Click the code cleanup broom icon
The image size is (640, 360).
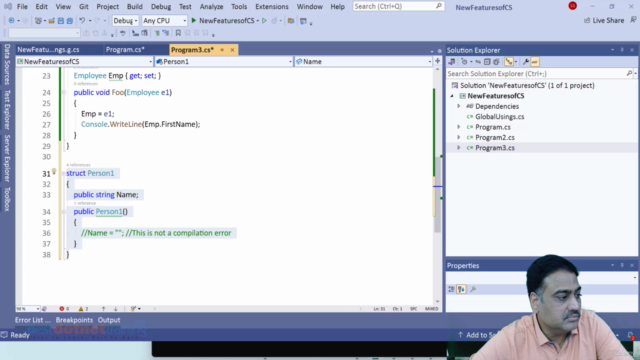click(133, 309)
